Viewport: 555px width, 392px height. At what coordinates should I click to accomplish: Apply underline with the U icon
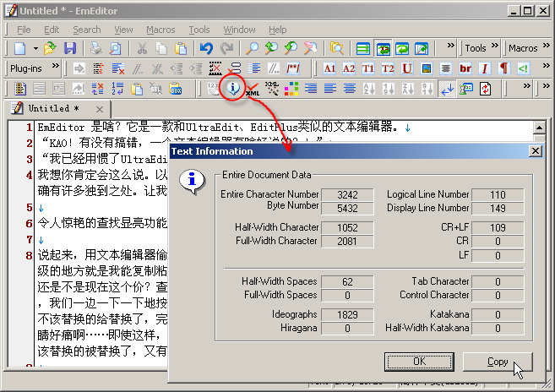point(407,68)
